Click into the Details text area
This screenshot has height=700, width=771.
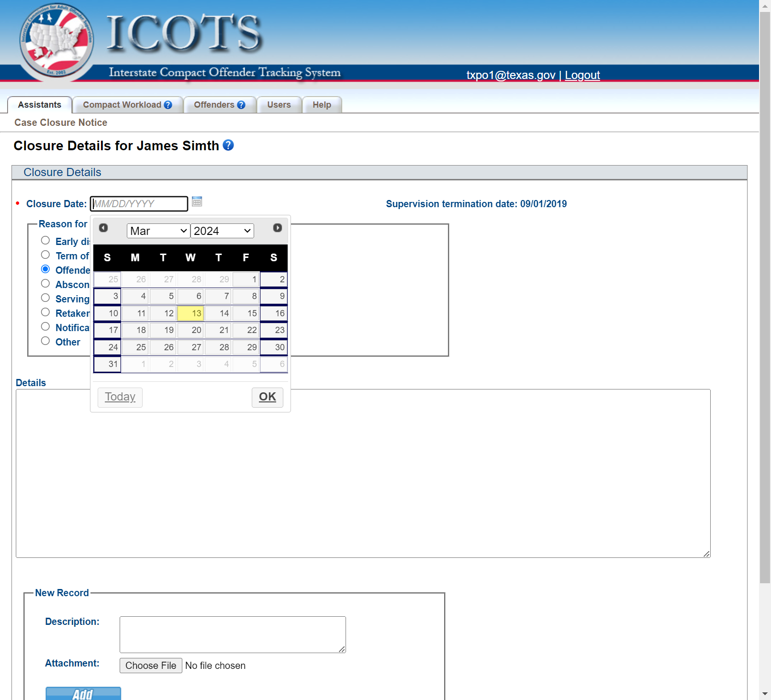click(363, 473)
